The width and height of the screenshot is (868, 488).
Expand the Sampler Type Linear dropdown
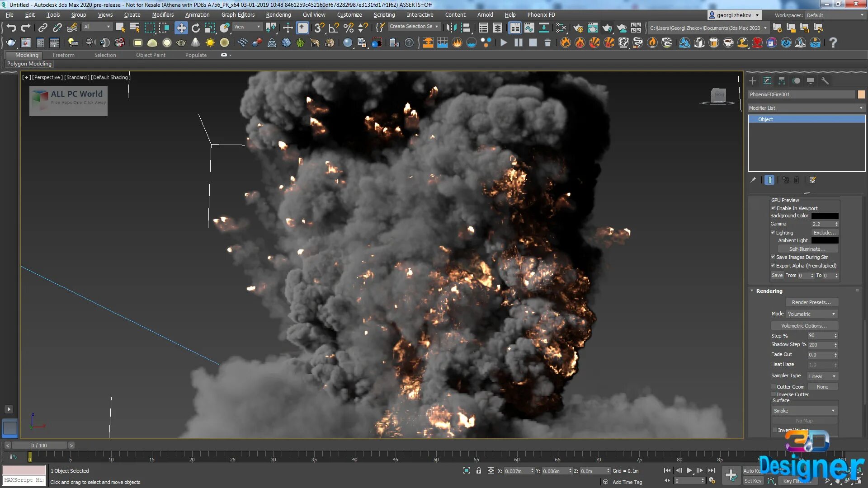click(x=822, y=376)
